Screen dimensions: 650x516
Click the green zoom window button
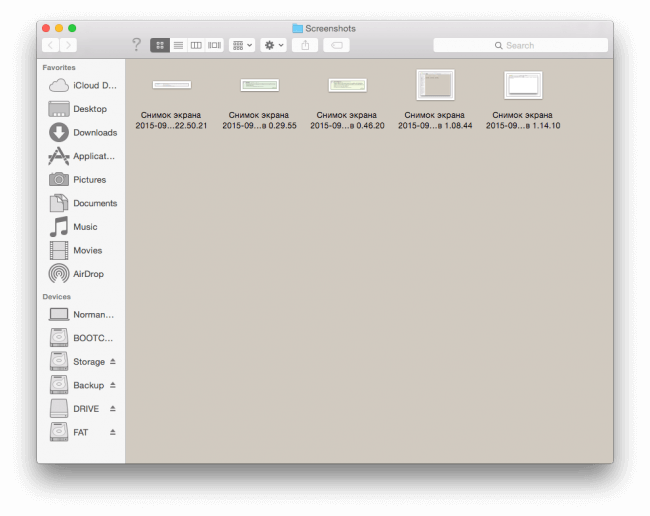point(72,28)
